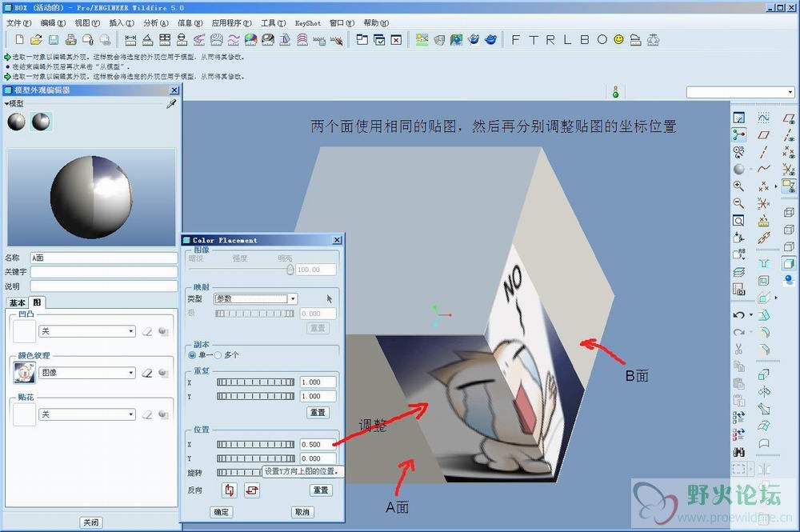Open the 分析 menu
800x532 pixels.
156,23
